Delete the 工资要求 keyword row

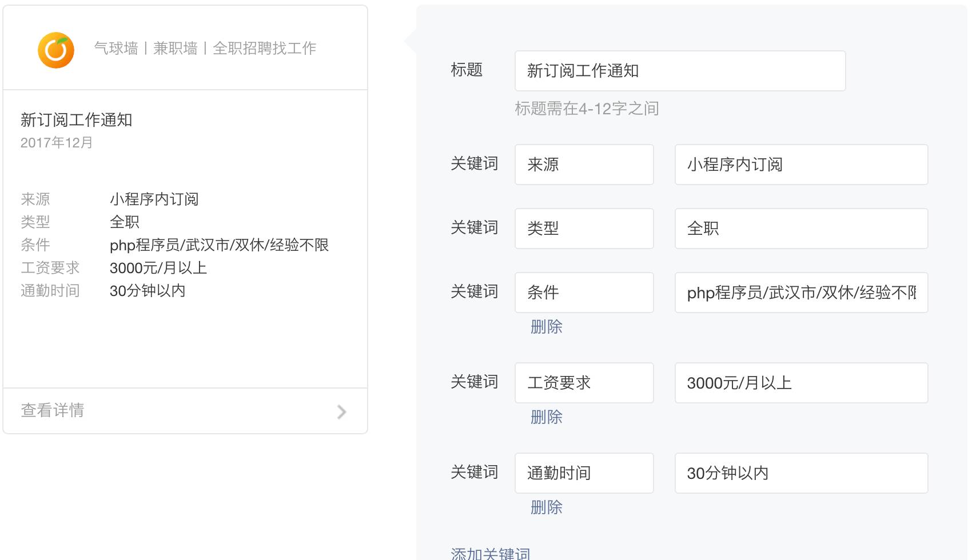pyautogui.click(x=546, y=417)
